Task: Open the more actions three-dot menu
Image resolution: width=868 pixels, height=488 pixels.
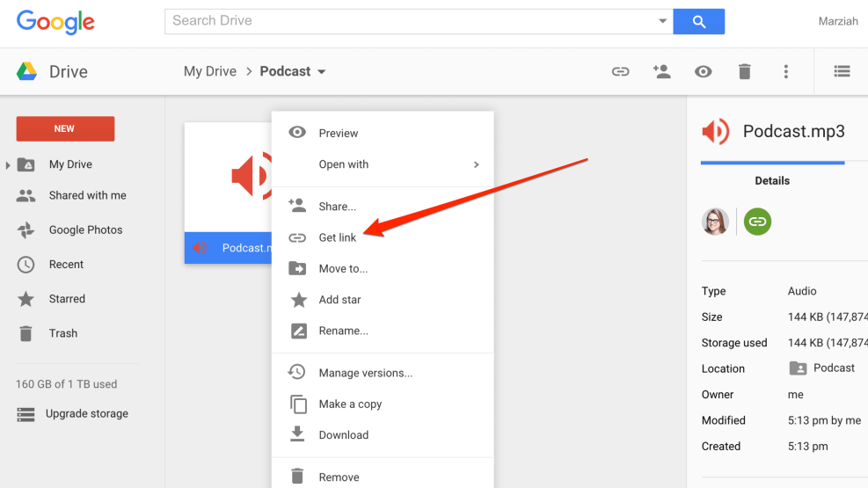Action: [786, 72]
